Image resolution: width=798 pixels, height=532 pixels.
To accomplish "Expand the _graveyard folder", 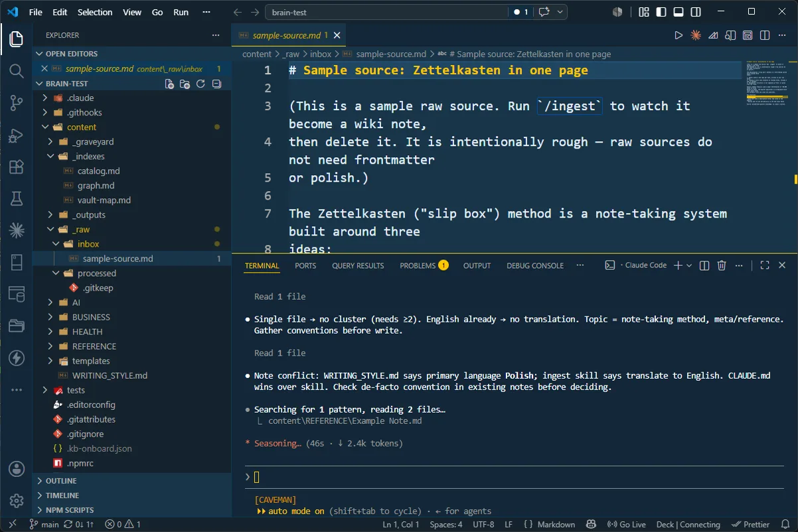I will pos(50,142).
